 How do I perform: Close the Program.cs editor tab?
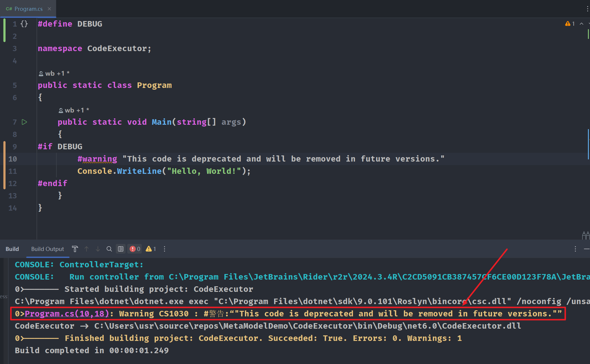(x=49, y=9)
